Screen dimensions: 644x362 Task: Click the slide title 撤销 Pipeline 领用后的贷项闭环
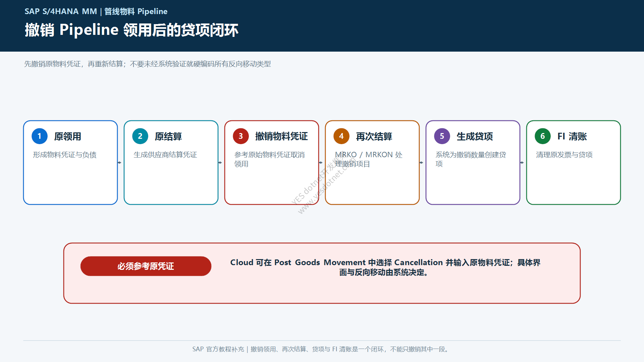(x=131, y=30)
